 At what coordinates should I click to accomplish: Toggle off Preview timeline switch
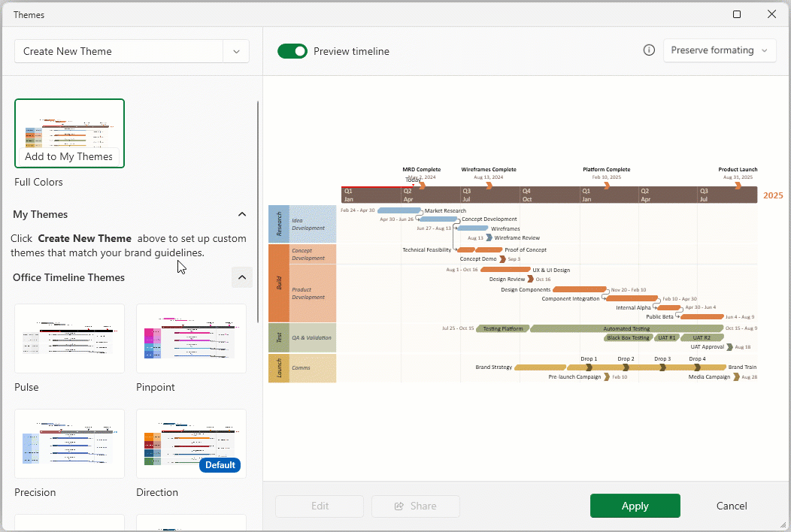point(292,51)
